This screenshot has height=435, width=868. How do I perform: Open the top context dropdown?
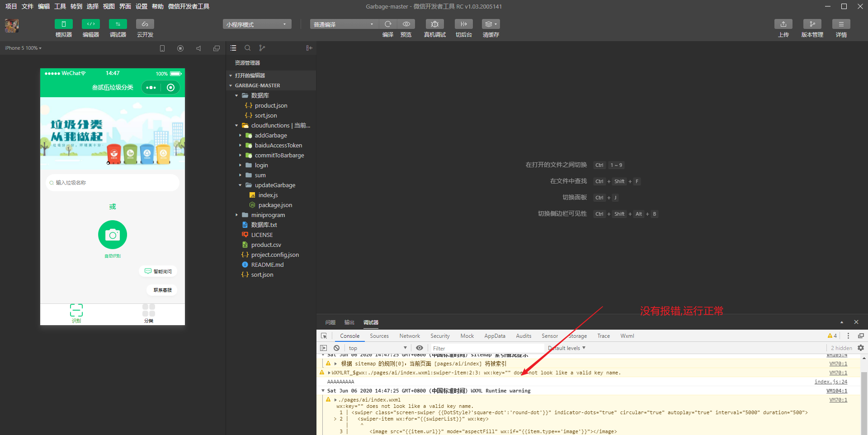click(377, 348)
